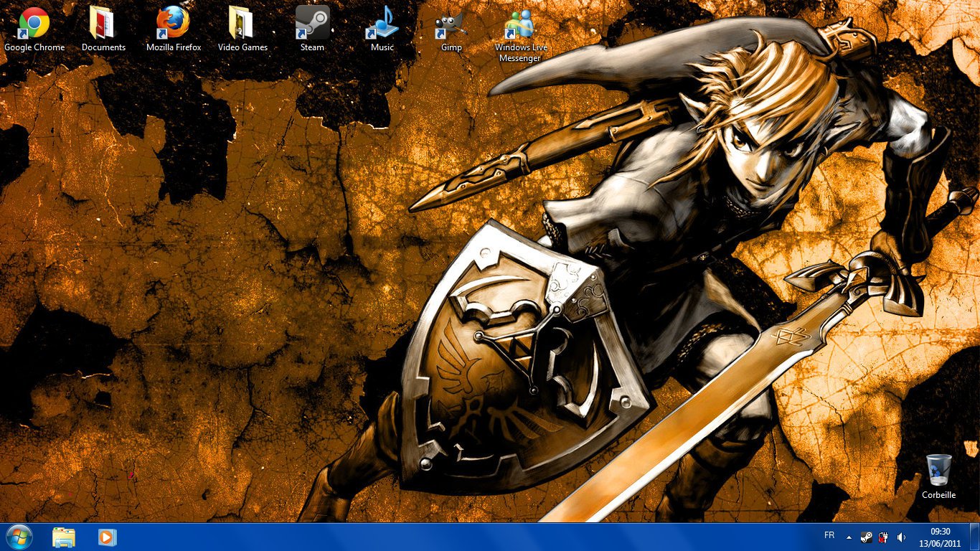Open the Google Chrome desktop shortcut

tap(34, 29)
